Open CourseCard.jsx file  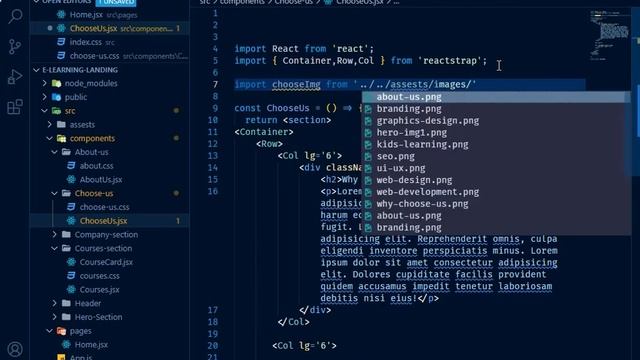pyautogui.click(x=110, y=262)
